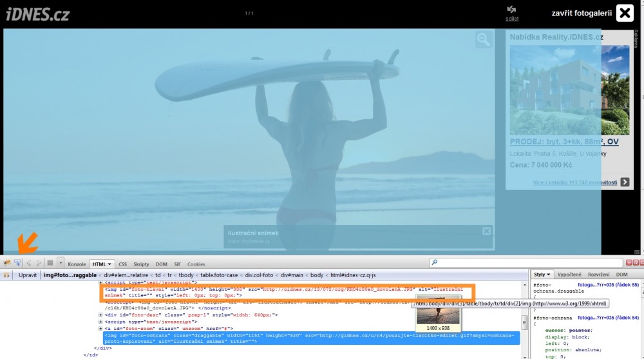Click the Upravit button
644x359 pixels.
[28, 275]
